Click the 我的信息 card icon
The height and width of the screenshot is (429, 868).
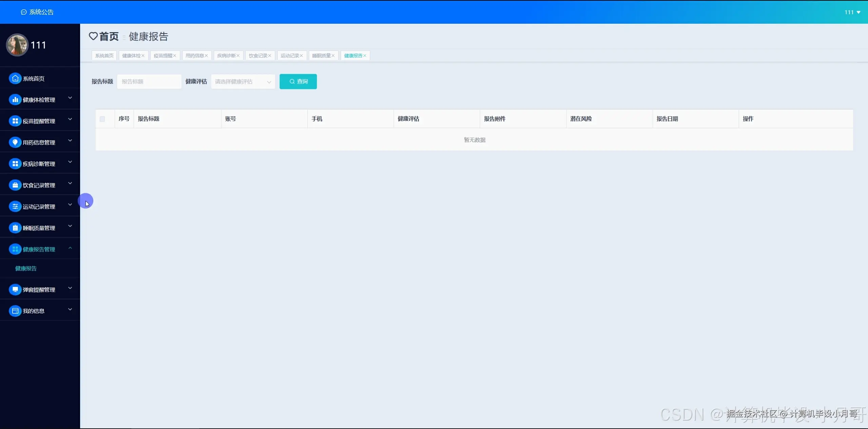point(15,311)
